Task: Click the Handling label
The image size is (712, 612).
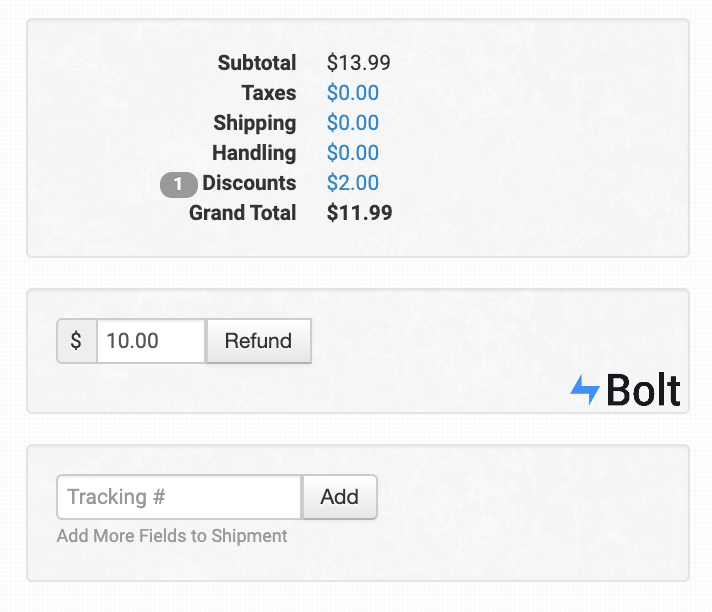Action: (254, 153)
